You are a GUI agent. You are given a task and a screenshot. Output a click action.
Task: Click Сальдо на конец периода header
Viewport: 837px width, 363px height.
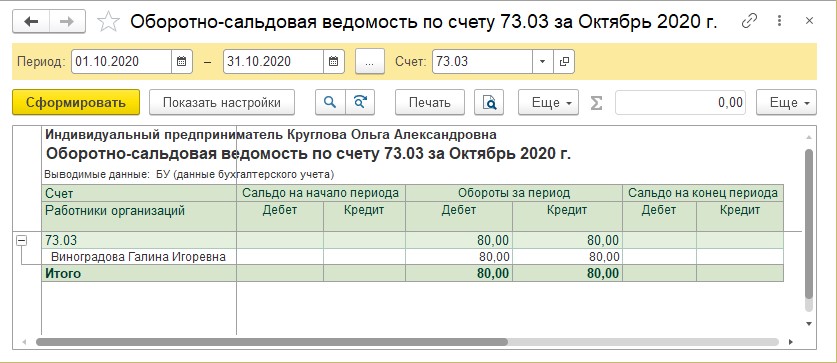[x=703, y=193]
